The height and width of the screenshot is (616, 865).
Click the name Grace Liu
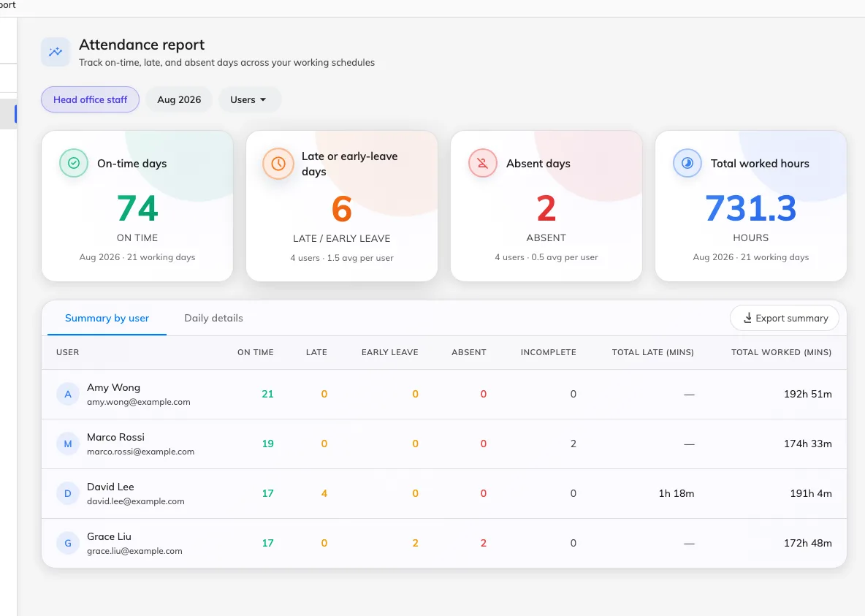click(x=109, y=536)
